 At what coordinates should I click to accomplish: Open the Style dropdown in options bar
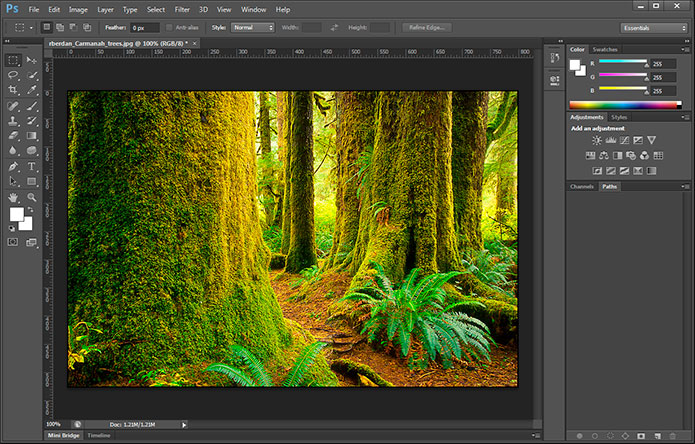click(x=253, y=27)
